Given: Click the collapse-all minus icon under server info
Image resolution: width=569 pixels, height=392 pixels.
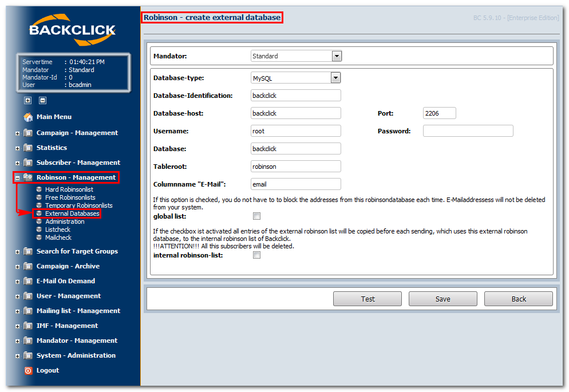Looking at the screenshot, I should [42, 101].
